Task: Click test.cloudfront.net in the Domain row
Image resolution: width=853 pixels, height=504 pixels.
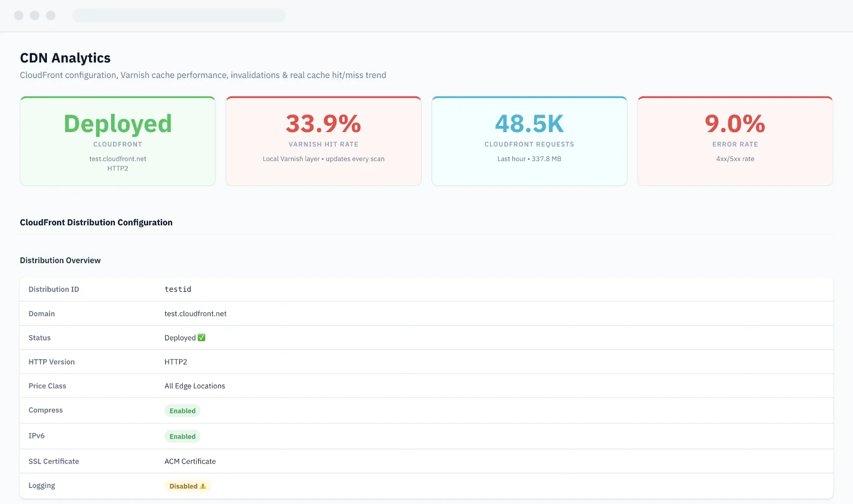Action: pyautogui.click(x=196, y=314)
